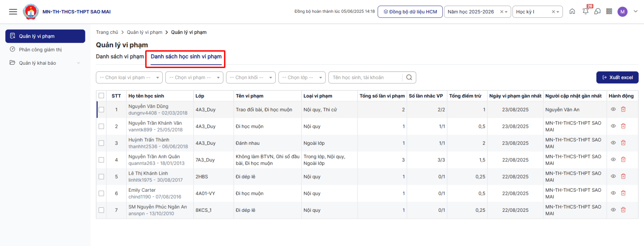Delete Nguyễn Văn Dũng's violation record

click(x=623, y=109)
